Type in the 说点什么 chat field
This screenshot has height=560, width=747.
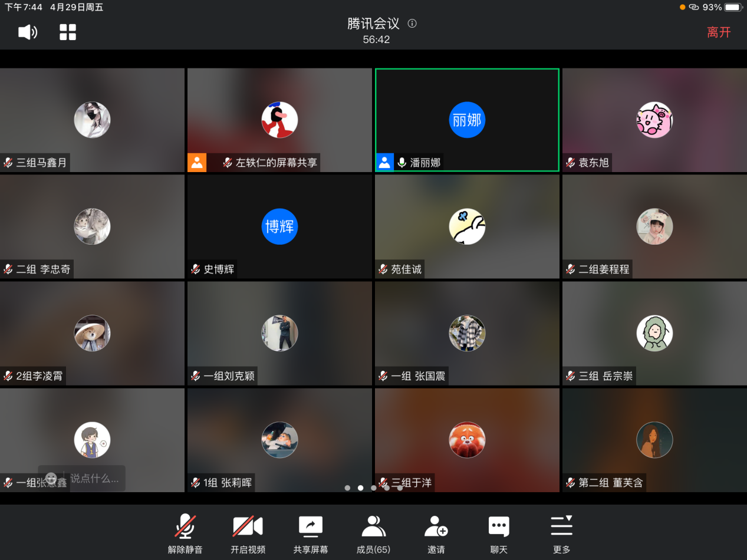coord(94,479)
